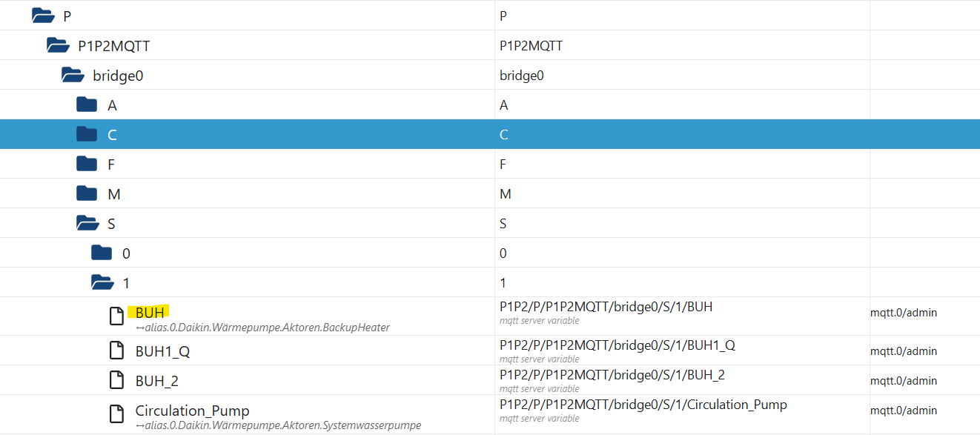Select the BUH_2 state entry
This screenshot has height=435, width=980.
(x=156, y=381)
